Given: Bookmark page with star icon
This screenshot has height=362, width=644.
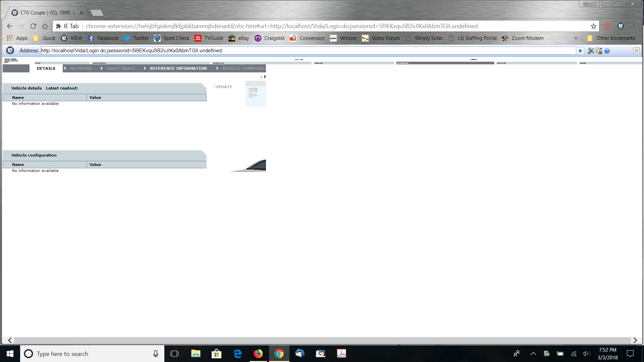Looking at the screenshot, I should coord(593,26).
